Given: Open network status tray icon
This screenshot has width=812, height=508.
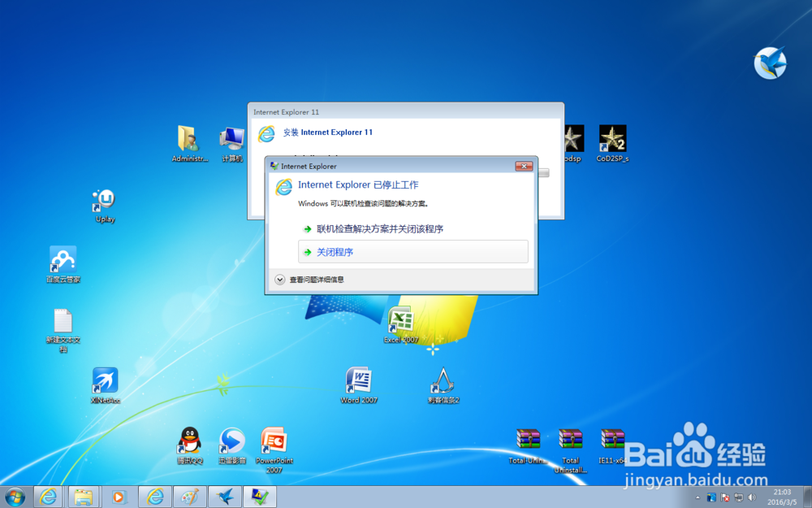Looking at the screenshot, I should coord(738,497).
